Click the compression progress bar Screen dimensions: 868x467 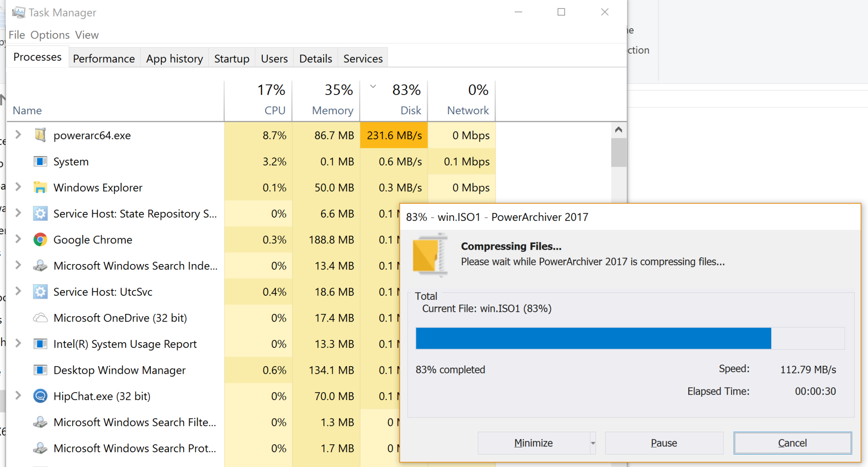click(630, 338)
